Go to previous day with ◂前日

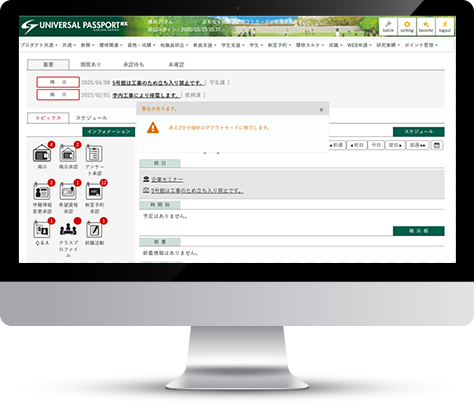click(x=357, y=145)
